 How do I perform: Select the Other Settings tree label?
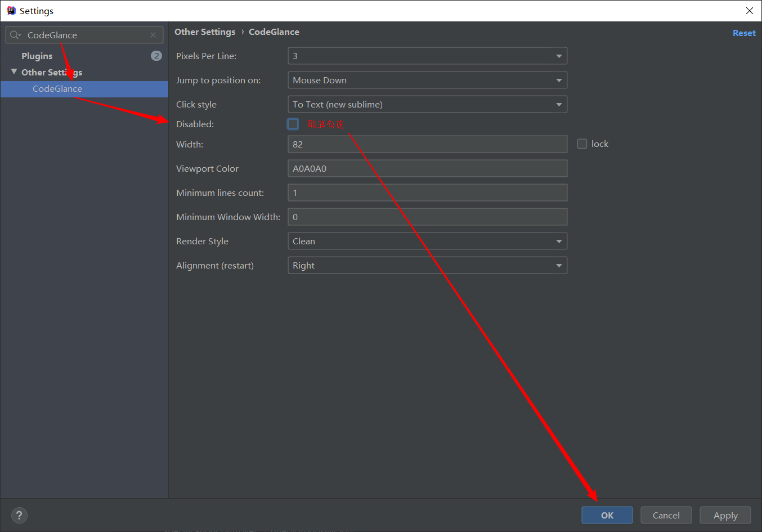tap(52, 72)
